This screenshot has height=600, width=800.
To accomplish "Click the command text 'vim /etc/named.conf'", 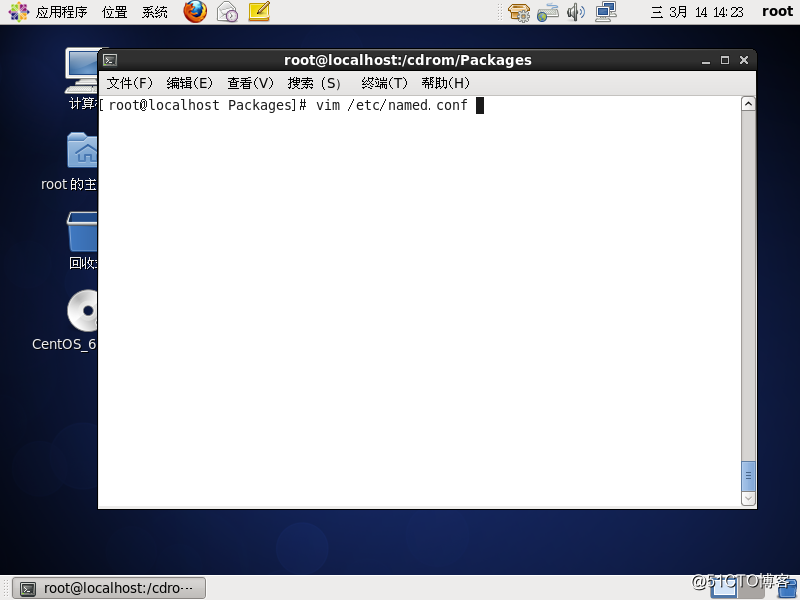I will coord(392,105).
